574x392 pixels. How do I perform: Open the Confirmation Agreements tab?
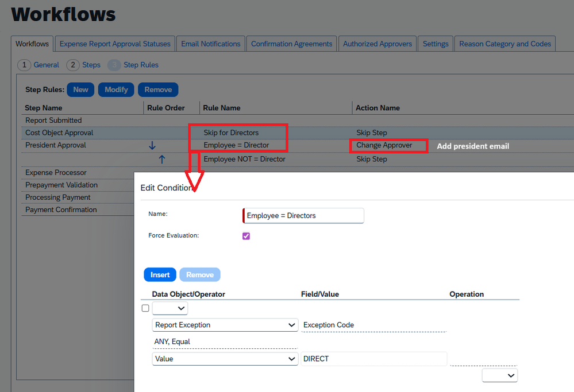click(292, 44)
